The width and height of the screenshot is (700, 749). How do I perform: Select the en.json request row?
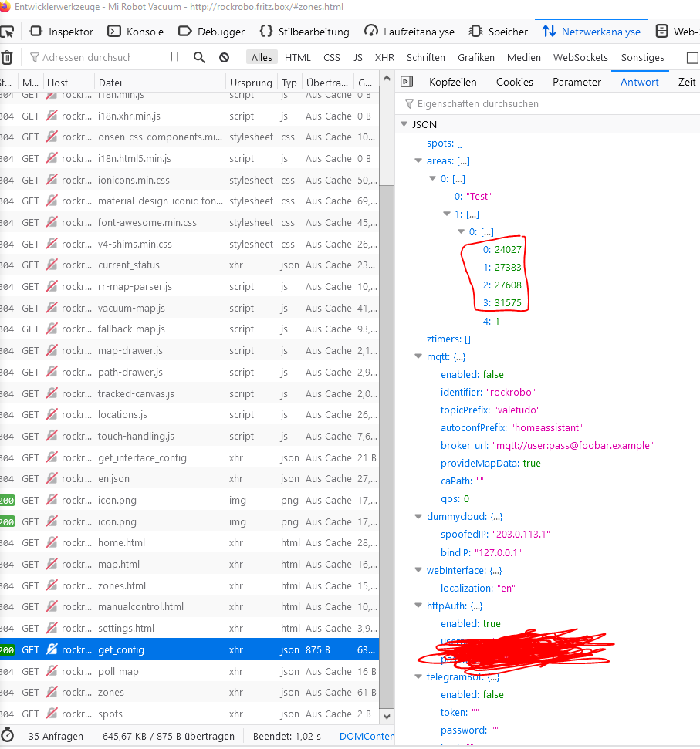[x=189, y=478]
